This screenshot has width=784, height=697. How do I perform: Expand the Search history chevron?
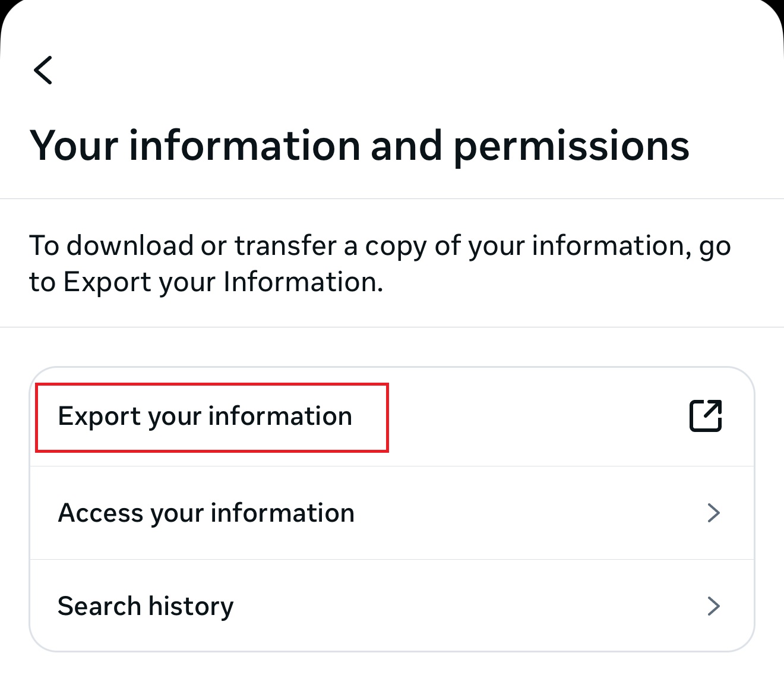(x=713, y=606)
